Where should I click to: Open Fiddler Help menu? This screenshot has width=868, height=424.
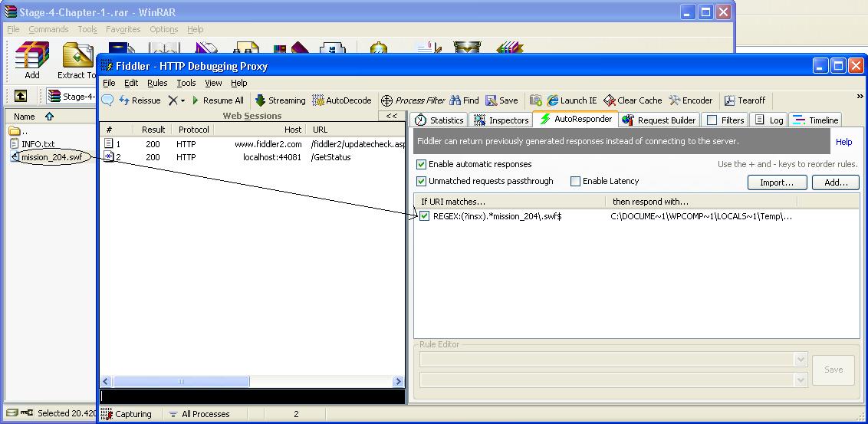coord(239,83)
